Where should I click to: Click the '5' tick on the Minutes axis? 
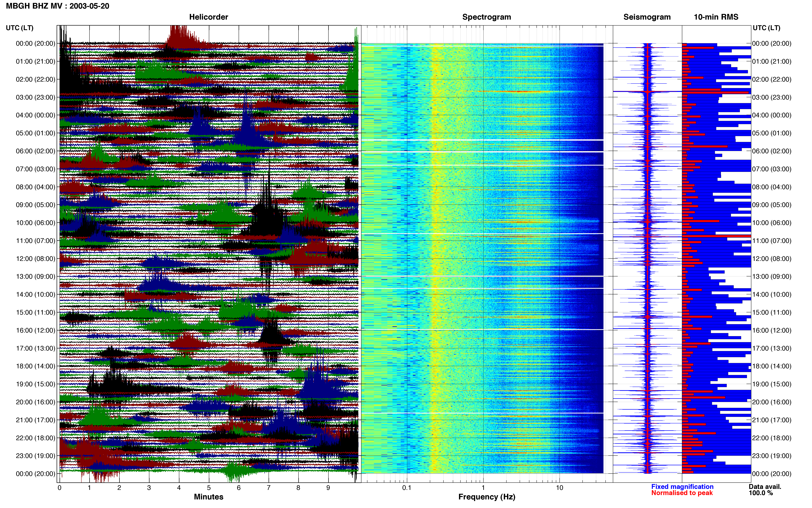click(x=209, y=487)
